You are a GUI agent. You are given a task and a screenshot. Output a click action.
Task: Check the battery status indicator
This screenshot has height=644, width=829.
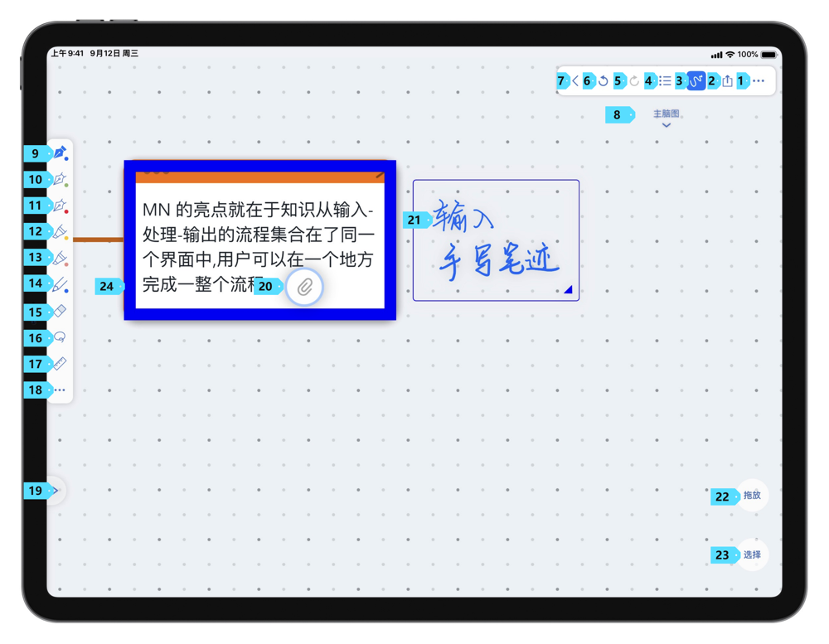(769, 55)
